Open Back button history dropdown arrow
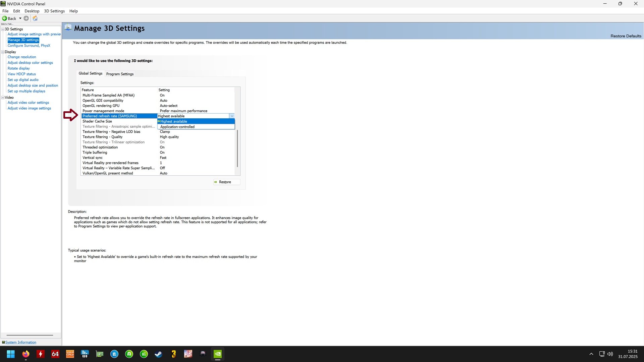644x362 pixels. coord(20,18)
